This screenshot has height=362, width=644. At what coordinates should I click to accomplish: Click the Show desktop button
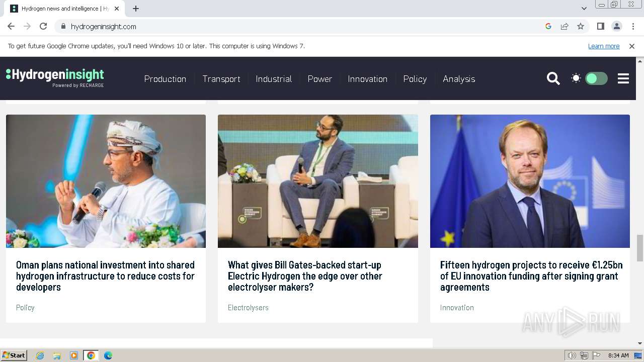(x=638, y=355)
